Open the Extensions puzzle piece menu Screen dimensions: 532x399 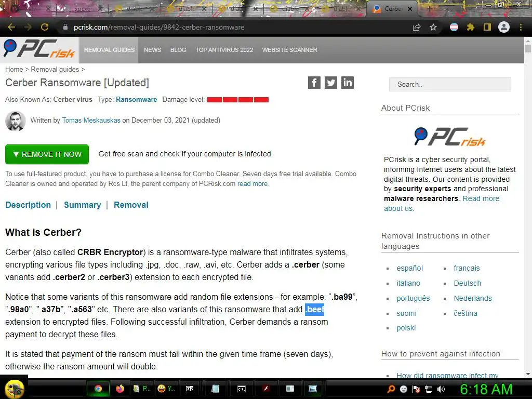click(x=470, y=27)
